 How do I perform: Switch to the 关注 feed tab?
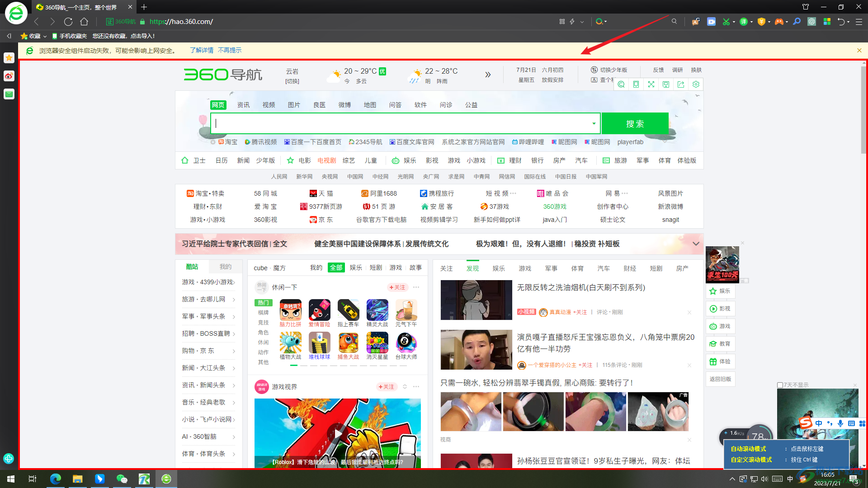pos(446,268)
